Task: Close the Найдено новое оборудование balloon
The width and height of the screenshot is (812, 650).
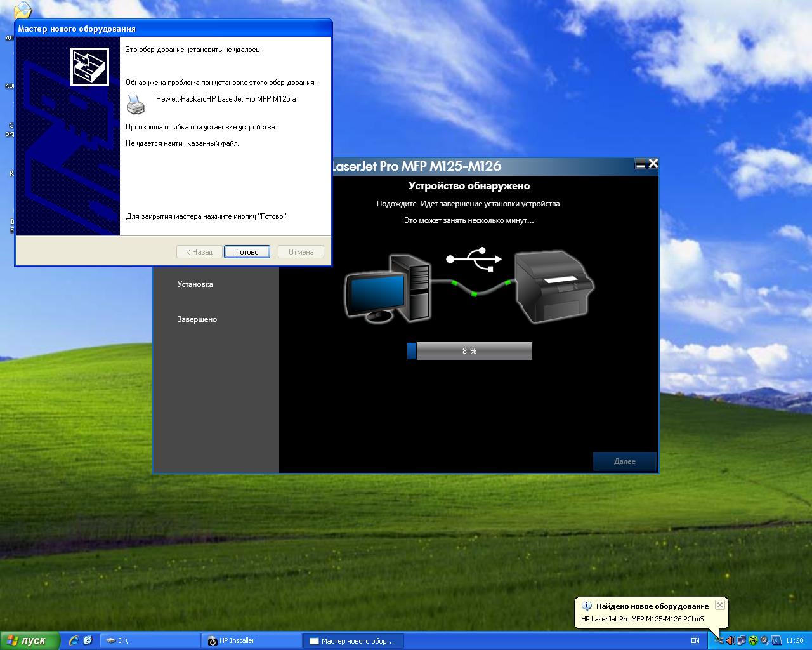Action: (x=719, y=605)
